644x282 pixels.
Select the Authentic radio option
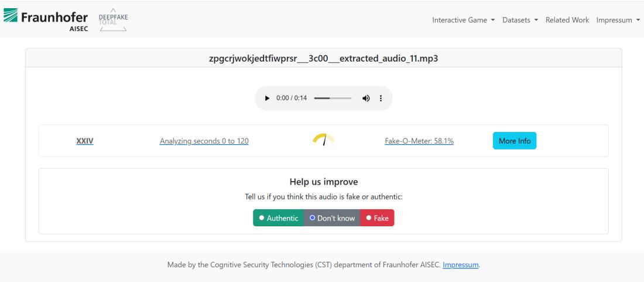[278, 218]
